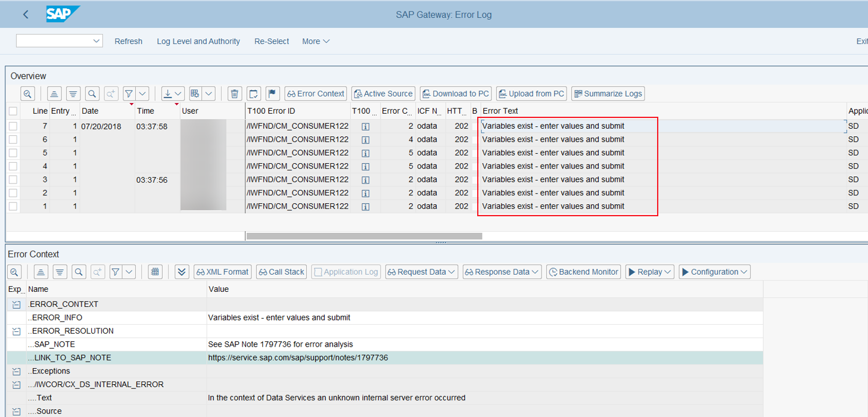Go back with the back arrow
Screen dimensions: 868x417
[x=26, y=14]
